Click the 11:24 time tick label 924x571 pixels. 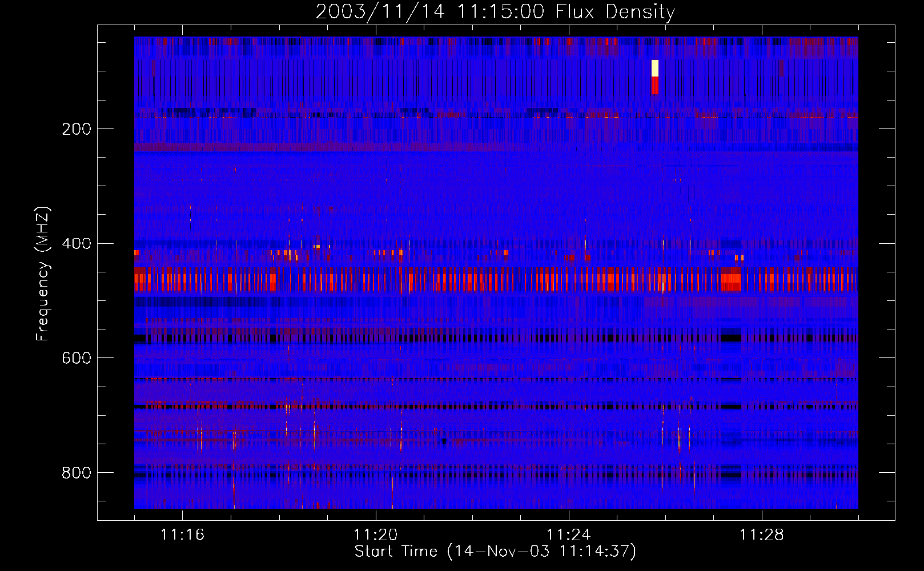point(569,535)
